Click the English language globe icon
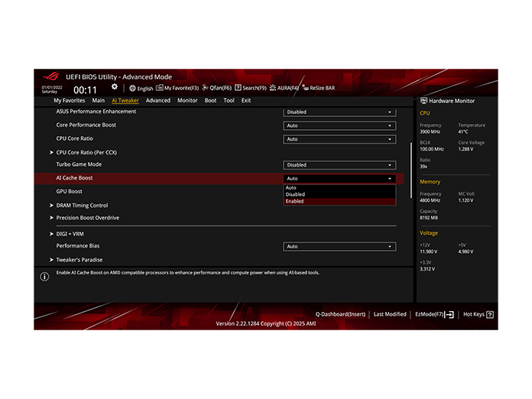This screenshot has width=532, height=399. point(132,88)
